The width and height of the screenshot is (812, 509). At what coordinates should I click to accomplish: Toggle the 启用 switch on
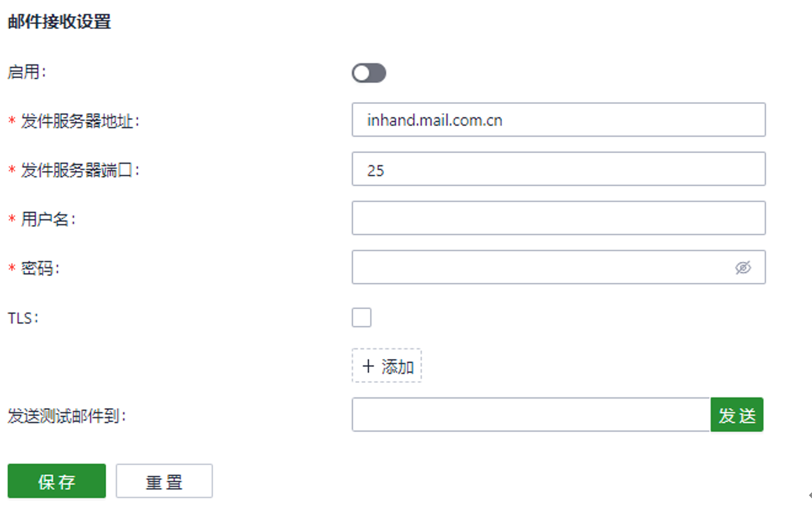click(x=369, y=73)
